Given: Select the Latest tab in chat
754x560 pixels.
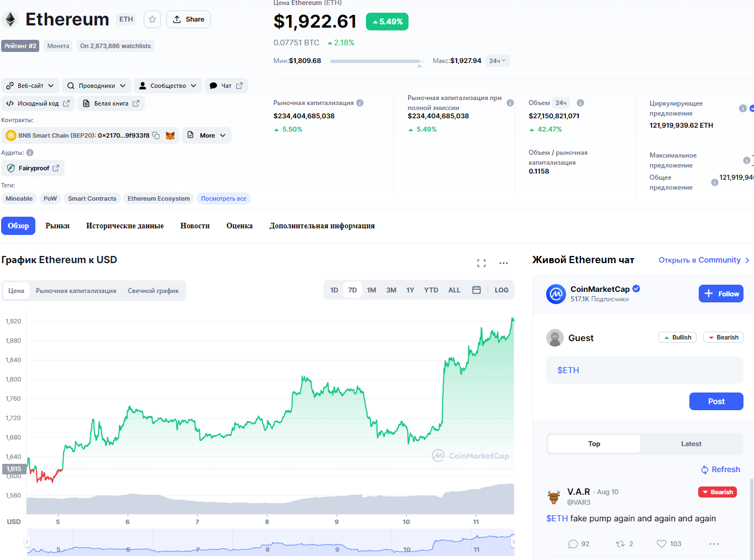Looking at the screenshot, I should [691, 444].
